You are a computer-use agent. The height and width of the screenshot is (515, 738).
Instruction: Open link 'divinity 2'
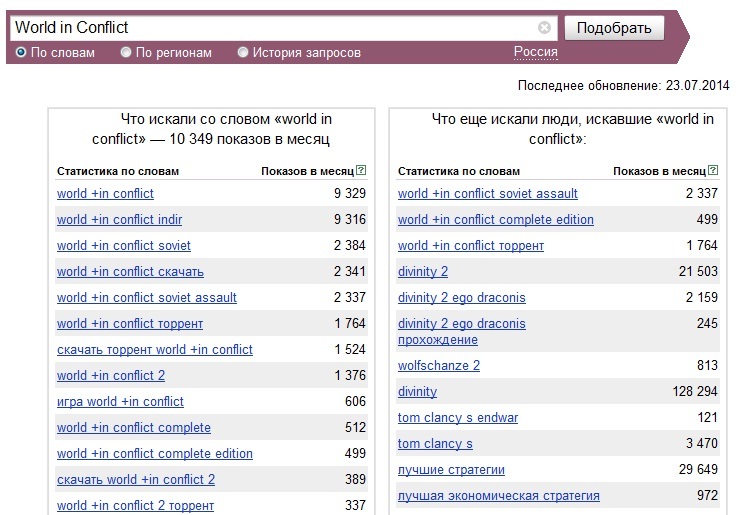pos(423,272)
